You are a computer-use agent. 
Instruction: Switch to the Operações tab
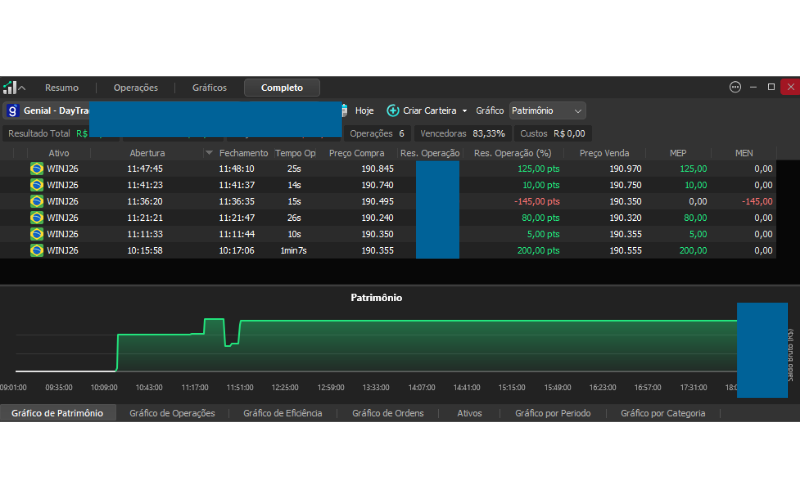[x=136, y=88]
